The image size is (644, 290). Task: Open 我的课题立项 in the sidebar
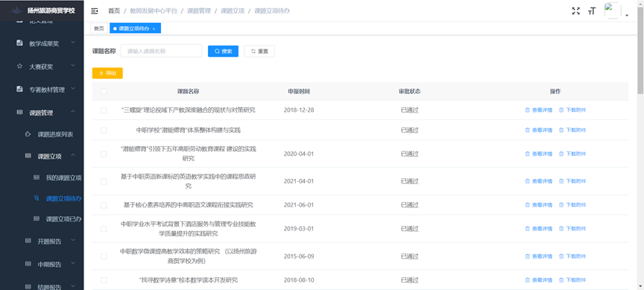point(63,178)
